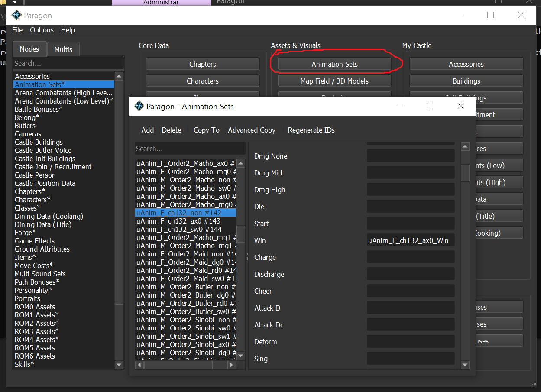The width and height of the screenshot is (541, 392).
Task: Focus the Win animation text field
Action: [x=411, y=240]
